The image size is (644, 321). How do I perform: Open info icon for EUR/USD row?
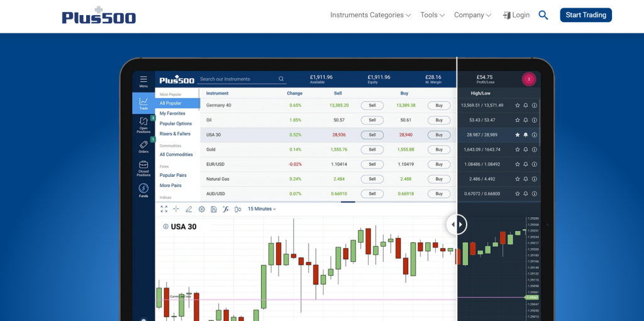(x=535, y=164)
